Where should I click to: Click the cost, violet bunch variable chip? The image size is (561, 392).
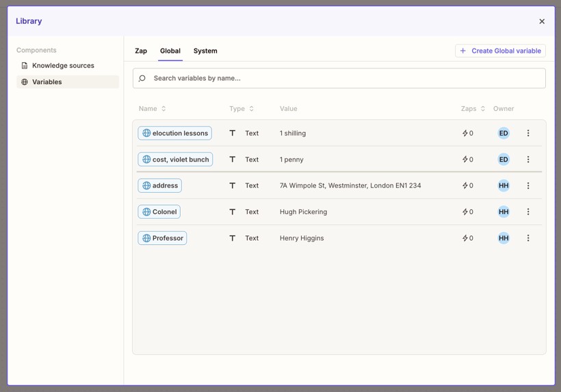175,159
